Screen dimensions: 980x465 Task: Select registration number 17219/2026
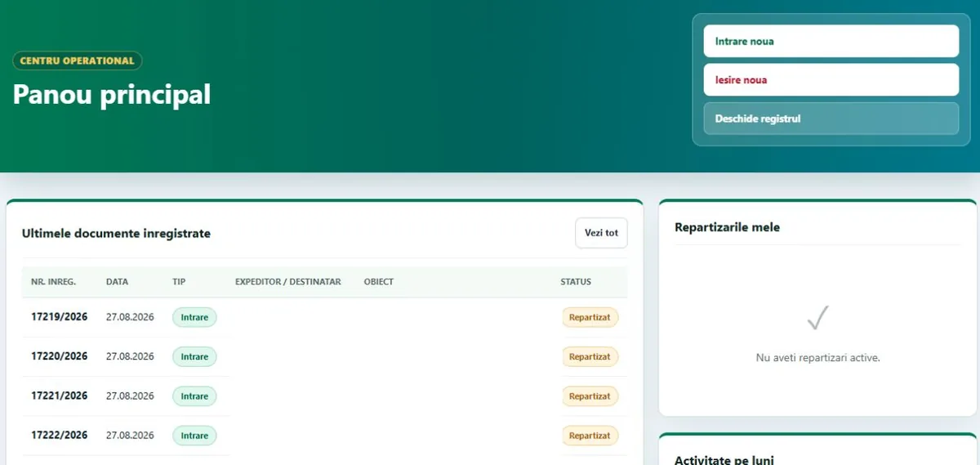pos(60,317)
